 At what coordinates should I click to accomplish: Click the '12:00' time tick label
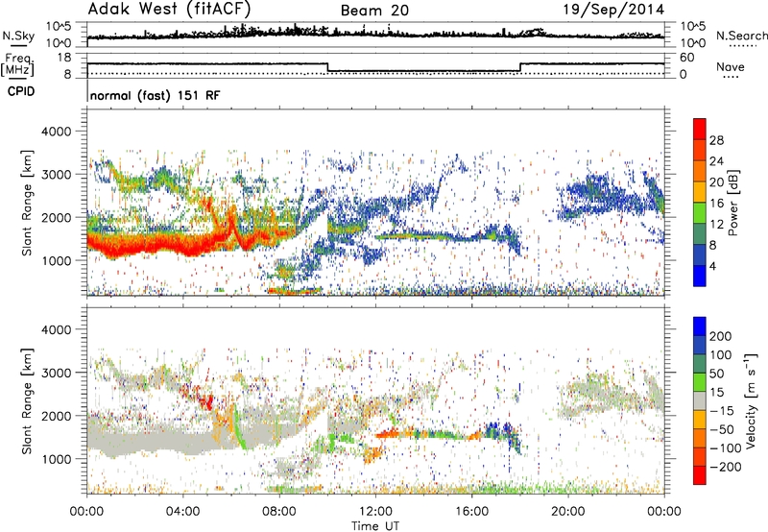(375, 512)
